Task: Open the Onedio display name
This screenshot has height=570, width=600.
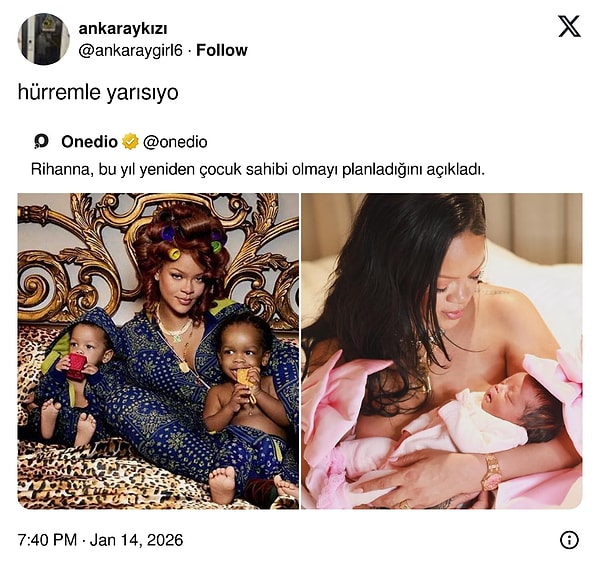Action: tap(89, 142)
